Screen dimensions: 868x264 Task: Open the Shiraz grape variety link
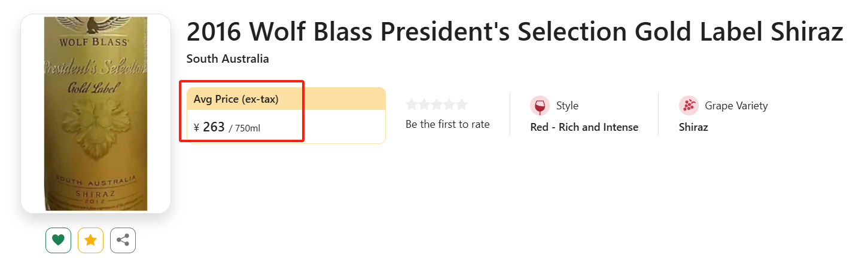693,127
